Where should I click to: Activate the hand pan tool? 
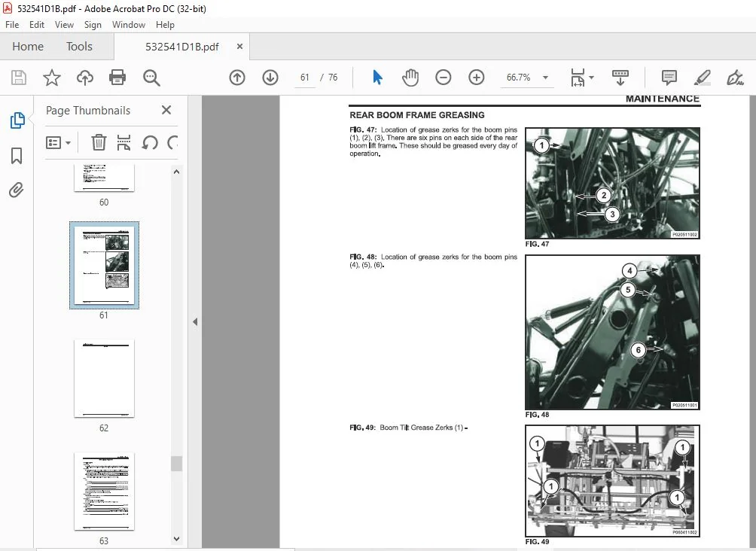[x=410, y=78]
